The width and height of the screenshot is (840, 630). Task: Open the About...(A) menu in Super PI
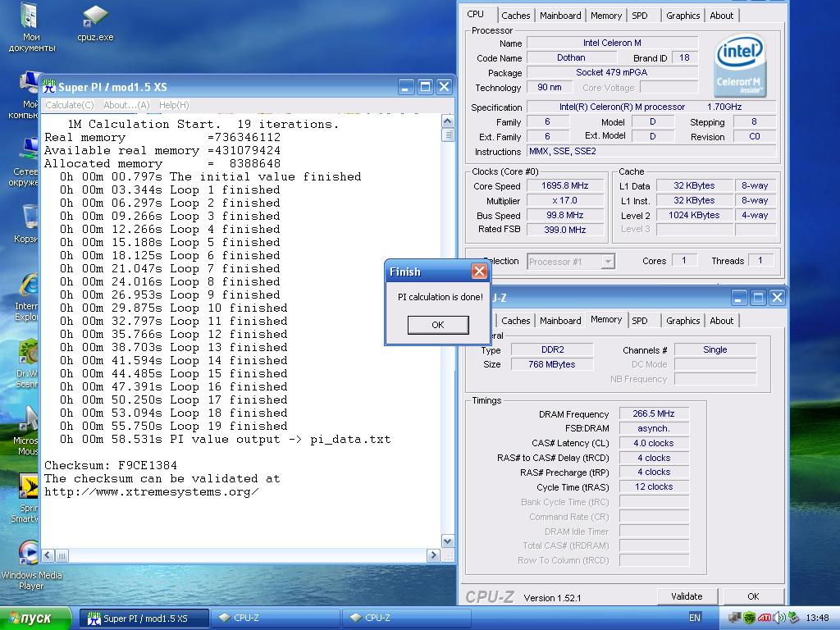point(126,105)
